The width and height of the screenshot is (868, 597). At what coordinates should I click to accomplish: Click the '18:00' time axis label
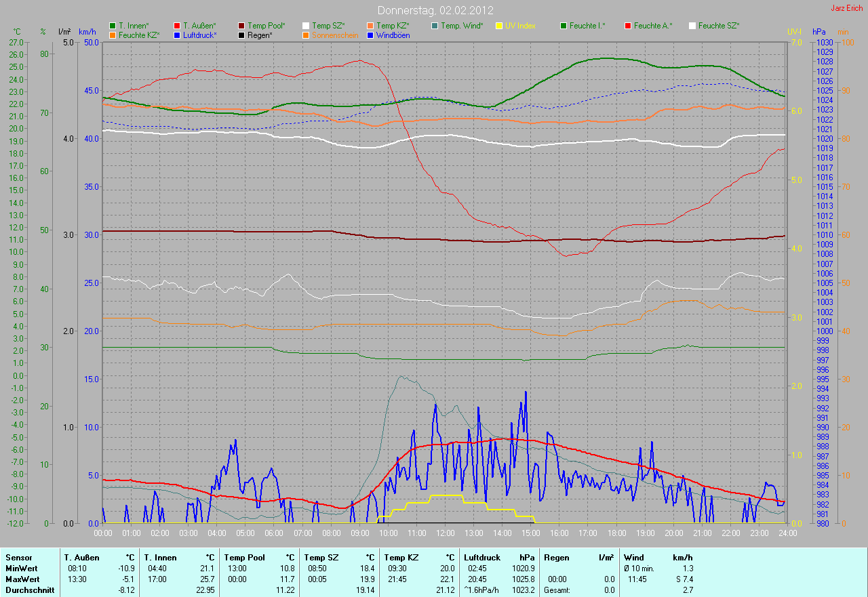coord(616,533)
